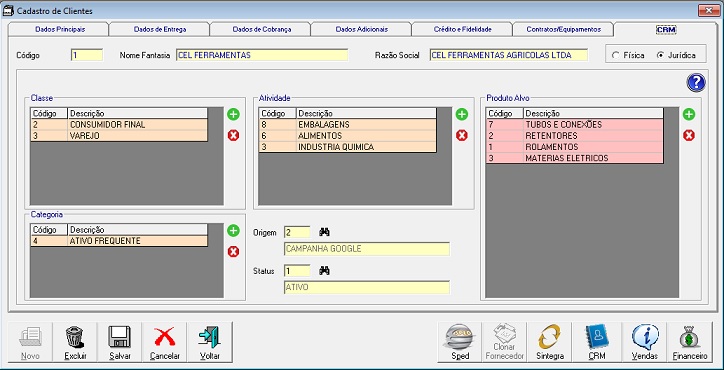Go back with Voltar door button
This screenshot has height=370, width=724.
click(x=209, y=343)
